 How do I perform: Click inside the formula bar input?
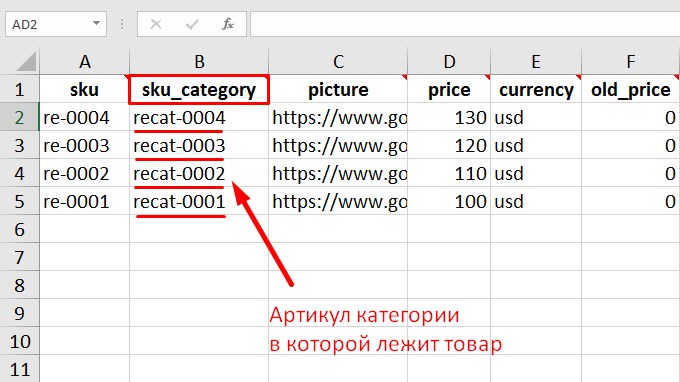pyautogui.click(x=465, y=24)
